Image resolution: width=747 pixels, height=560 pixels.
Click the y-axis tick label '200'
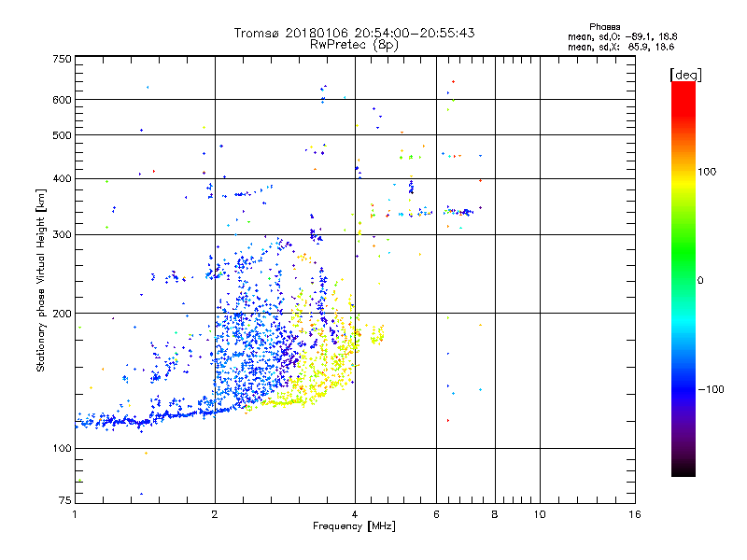[x=63, y=314]
